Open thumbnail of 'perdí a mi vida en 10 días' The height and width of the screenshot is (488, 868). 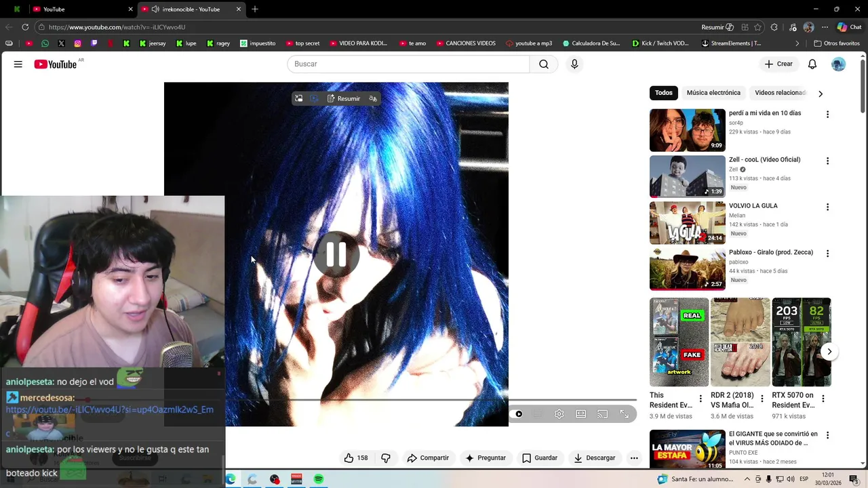[x=688, y=130]
